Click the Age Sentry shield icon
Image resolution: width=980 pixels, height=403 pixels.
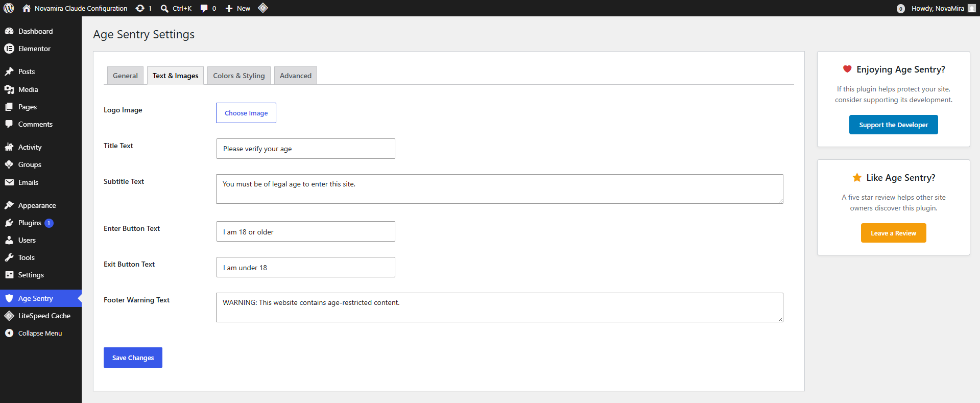(x=9, y=298)
